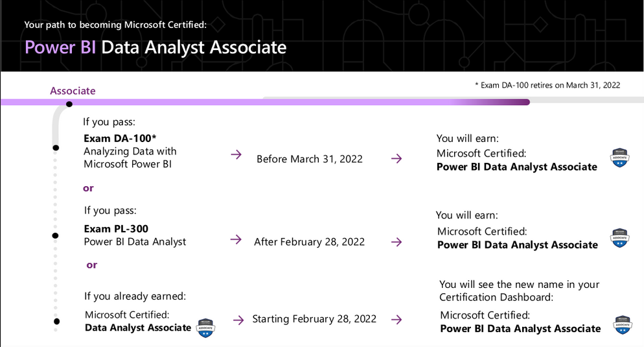
Task: Click arrow after 'Starting February 28, 2022'
Action: (x=396, y=319)
